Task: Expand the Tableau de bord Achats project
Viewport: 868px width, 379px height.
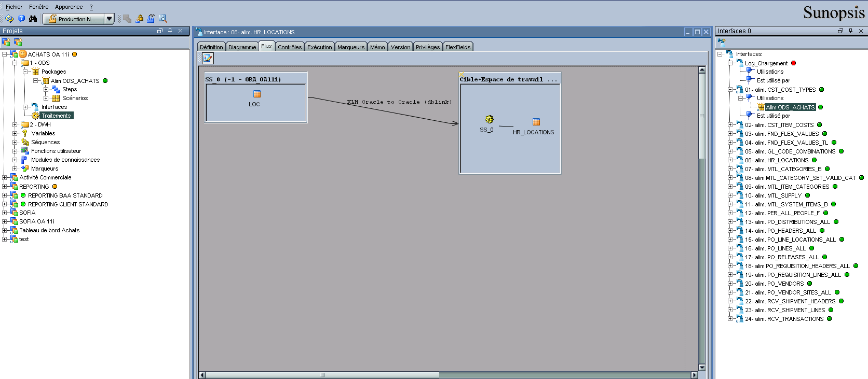Action: coord(4,230)
